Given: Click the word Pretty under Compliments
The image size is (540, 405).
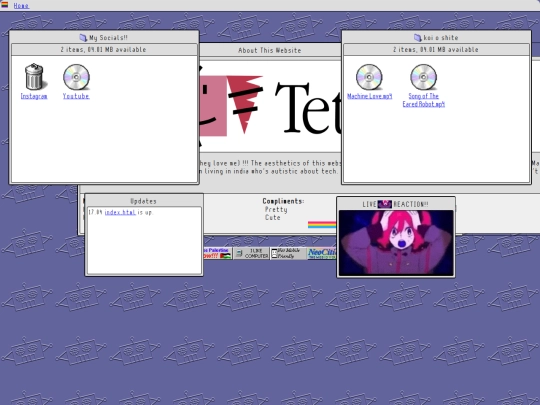Looking at the screenshot, I should (276, 209).
